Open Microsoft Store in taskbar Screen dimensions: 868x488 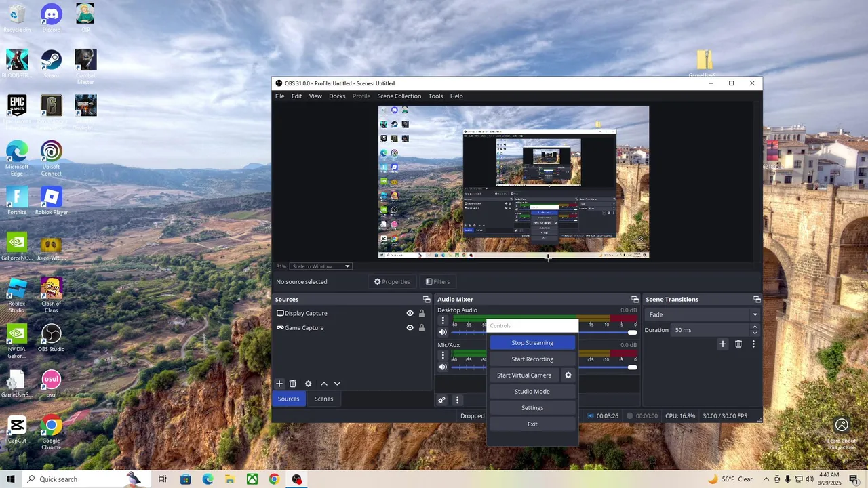pyautogui.click(x=185, y=479)
